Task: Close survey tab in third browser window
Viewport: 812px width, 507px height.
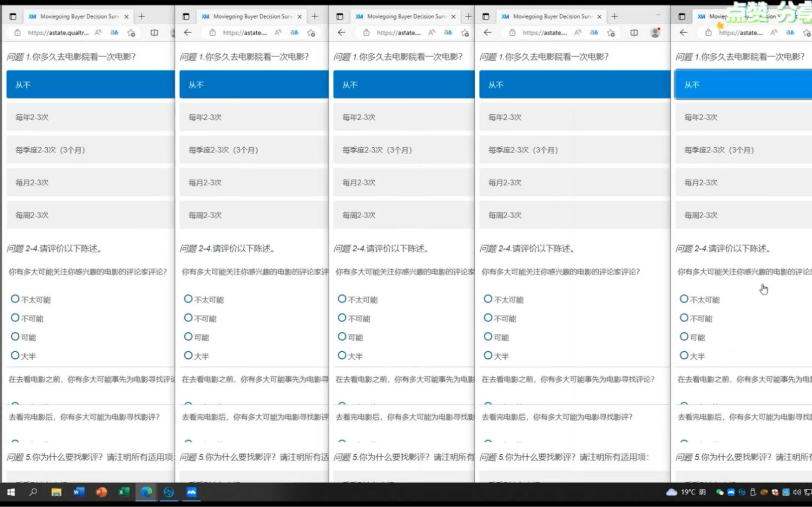Action: pos(453,16)
